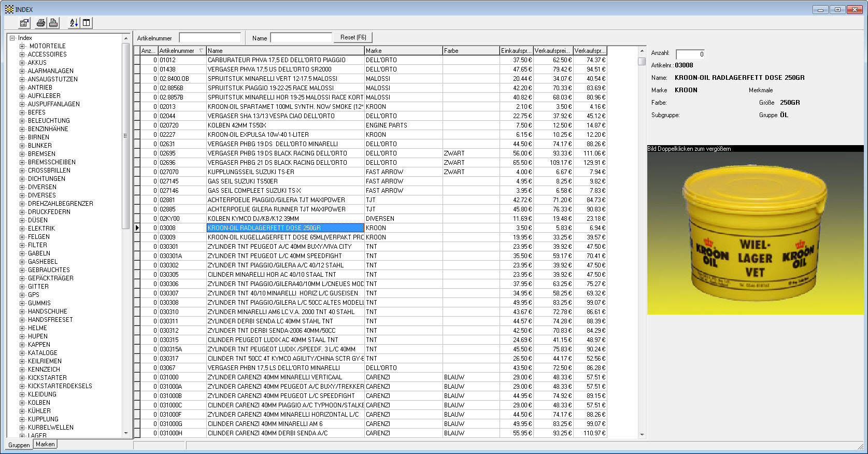Click article number '031000H'
The width and height of the screenshot is (868, 454).
tap(182, 433)
